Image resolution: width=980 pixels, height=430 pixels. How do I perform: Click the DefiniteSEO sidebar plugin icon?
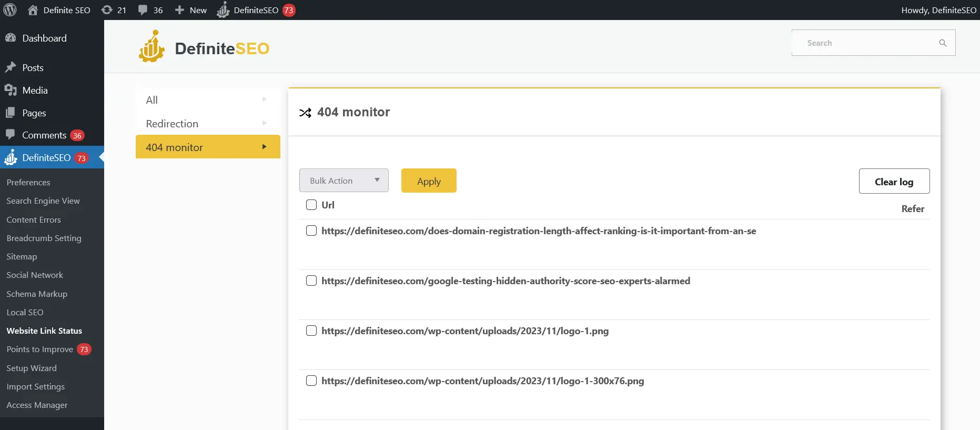tap(11, 157)
